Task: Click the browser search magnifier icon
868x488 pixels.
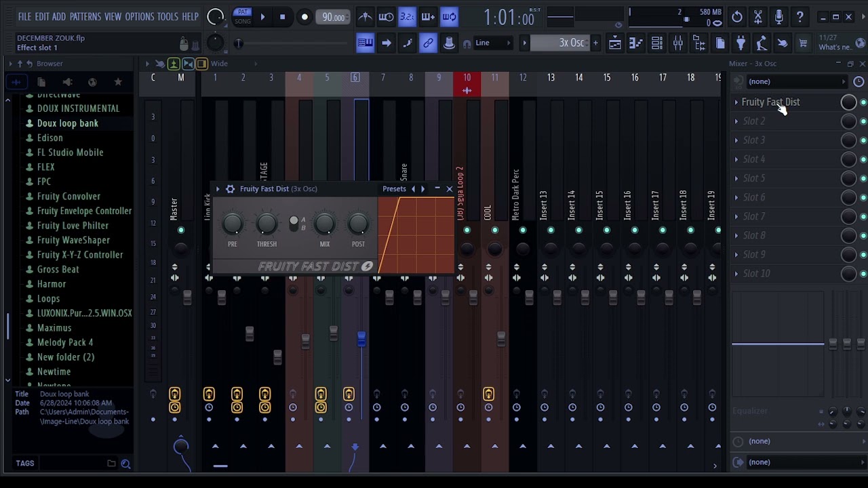Action: (125, 464)
